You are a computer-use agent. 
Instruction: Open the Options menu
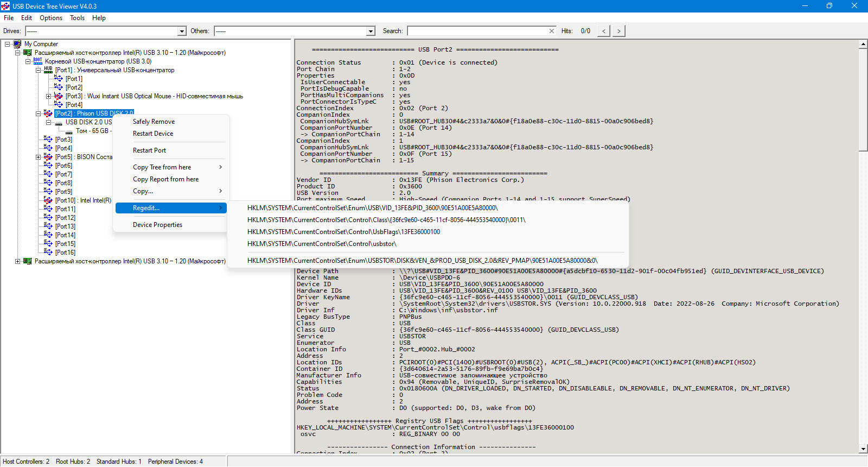point(51,18)
